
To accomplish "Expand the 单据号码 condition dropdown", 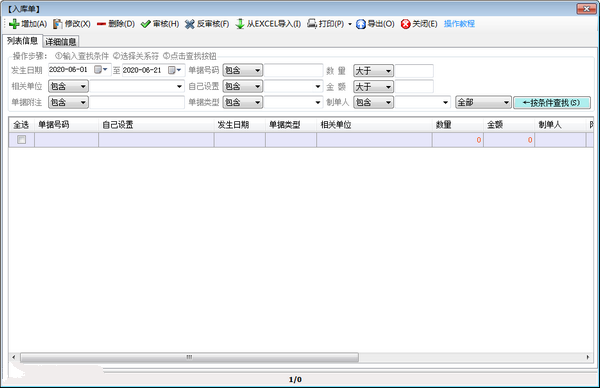I will click(243, 70).
